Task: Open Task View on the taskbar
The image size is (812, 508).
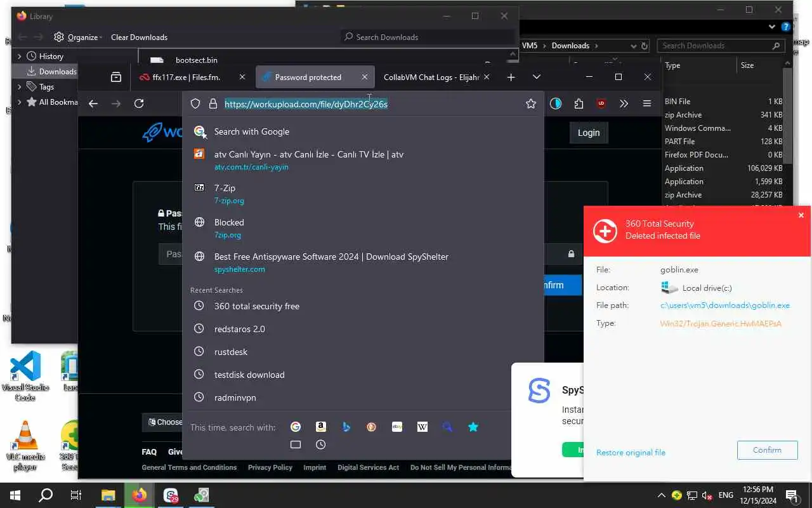Action: 75,495
